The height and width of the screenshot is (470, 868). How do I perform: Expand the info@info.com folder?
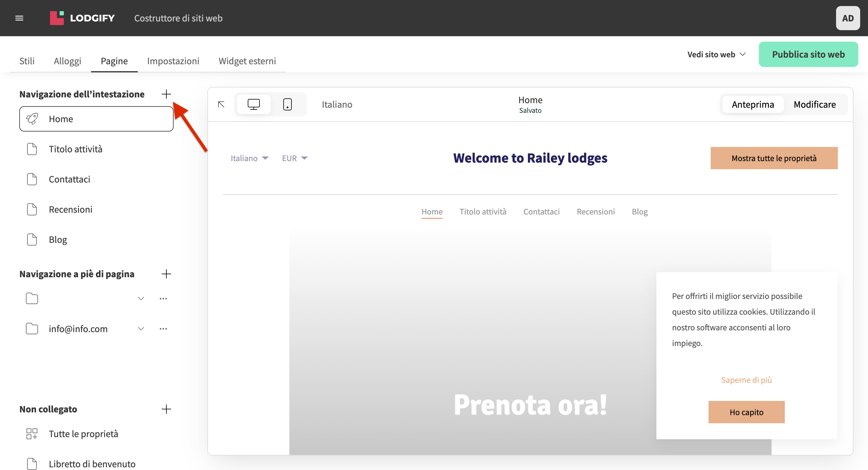pos(141,329)
